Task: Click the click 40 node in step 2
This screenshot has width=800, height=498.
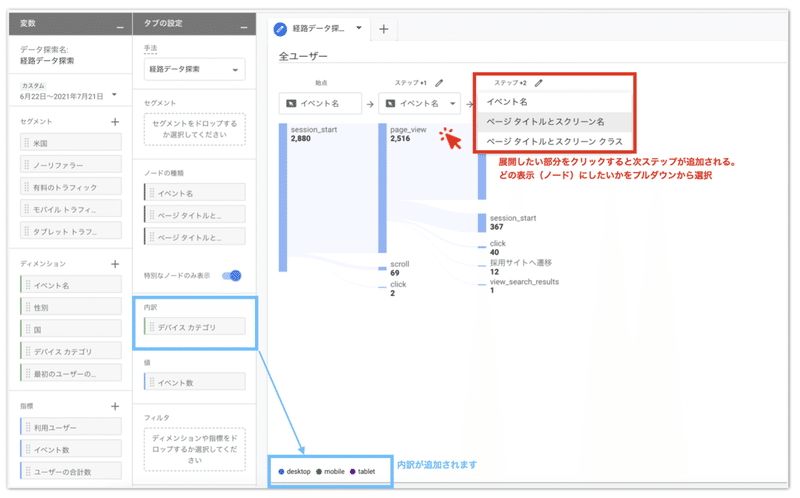Action: [x=482, y=247]
